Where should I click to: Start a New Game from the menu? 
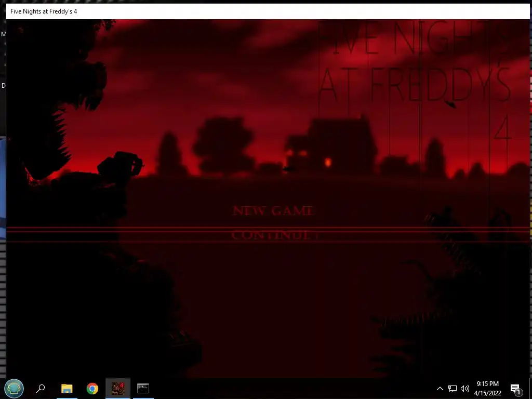tap(273, 211)
